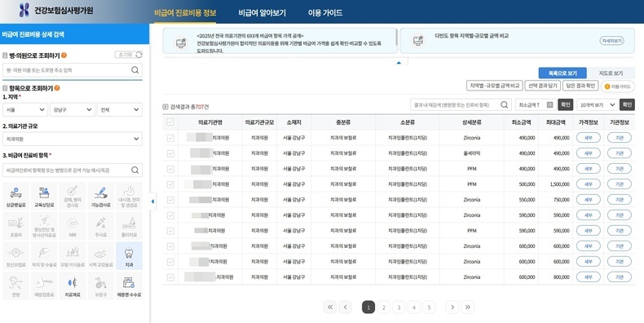Click the 담은 결과 확인 button

580,86
